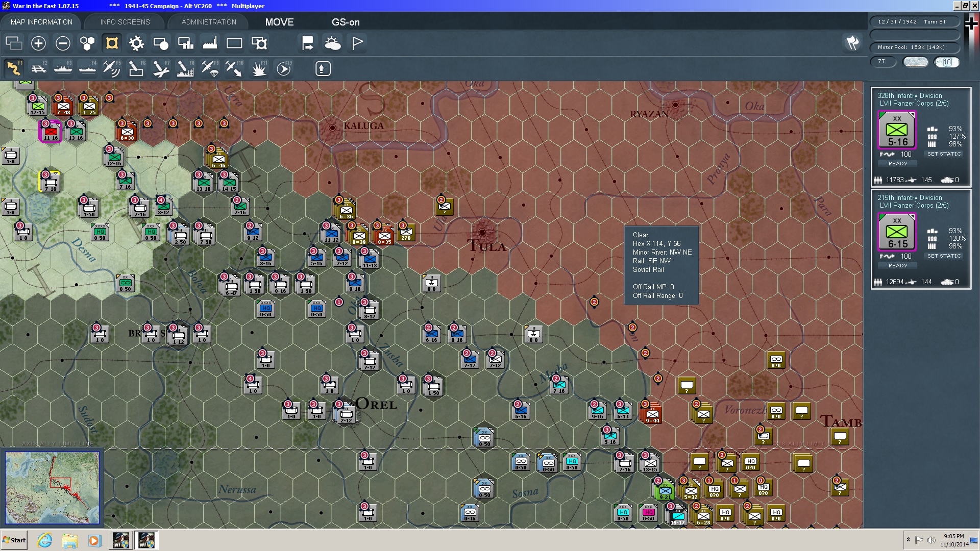Toggle the gear fort levels icon
This screenshot has height=551, width=980.
click(x=136, y=43)
